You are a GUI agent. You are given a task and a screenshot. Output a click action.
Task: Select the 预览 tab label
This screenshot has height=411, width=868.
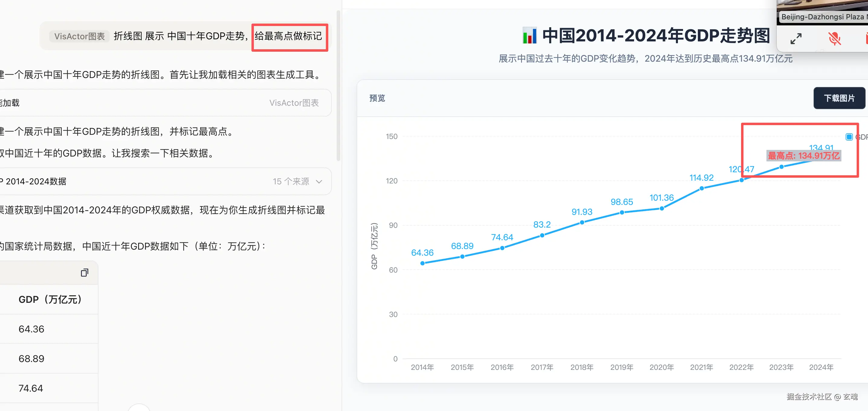pyautogui.click(x=377, y=98)
